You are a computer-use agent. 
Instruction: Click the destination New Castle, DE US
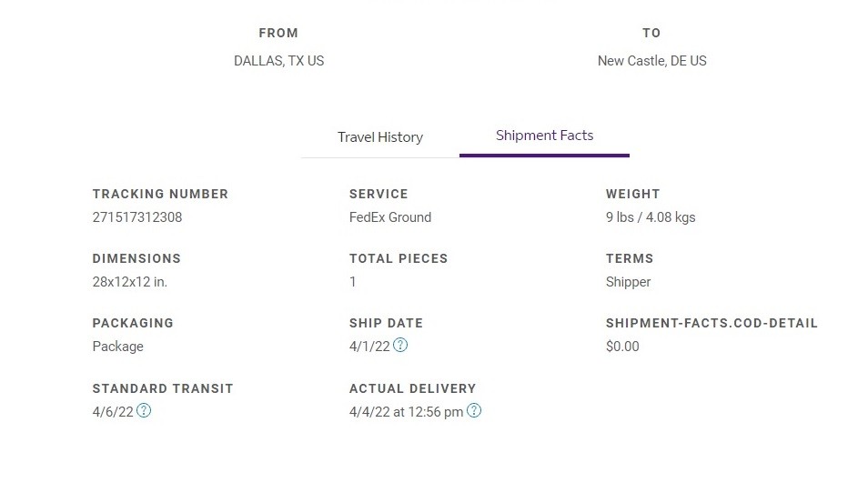652,61
